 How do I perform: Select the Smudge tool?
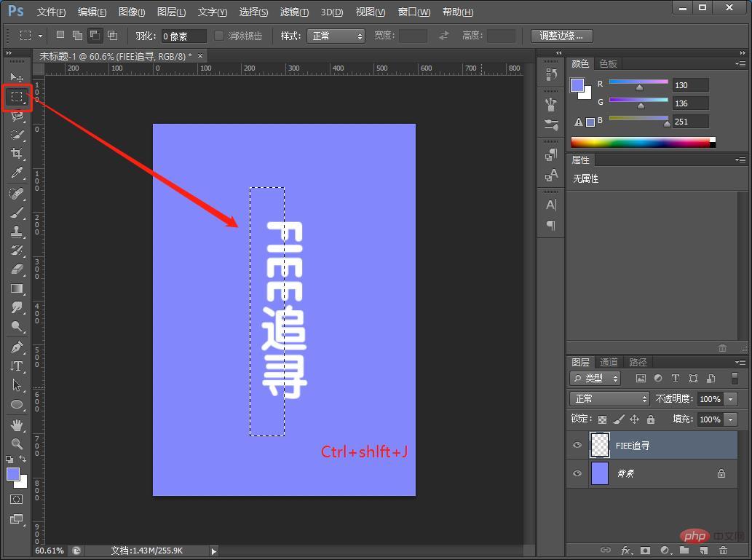17,307
